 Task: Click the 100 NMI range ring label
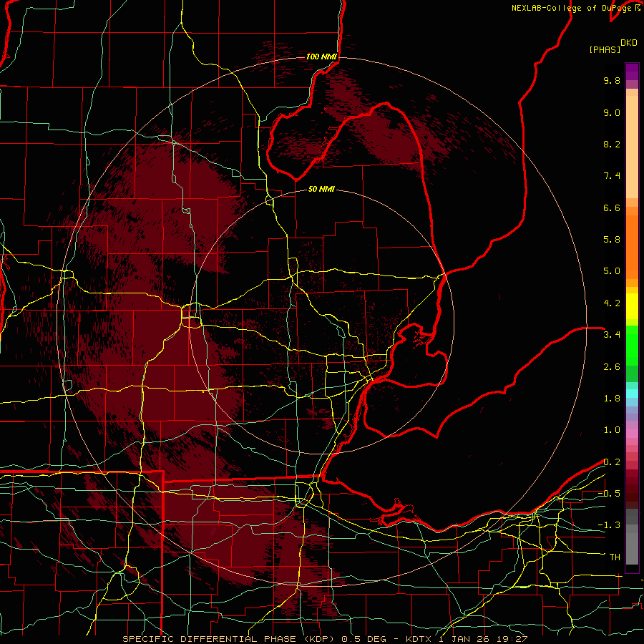coord(321,57)
